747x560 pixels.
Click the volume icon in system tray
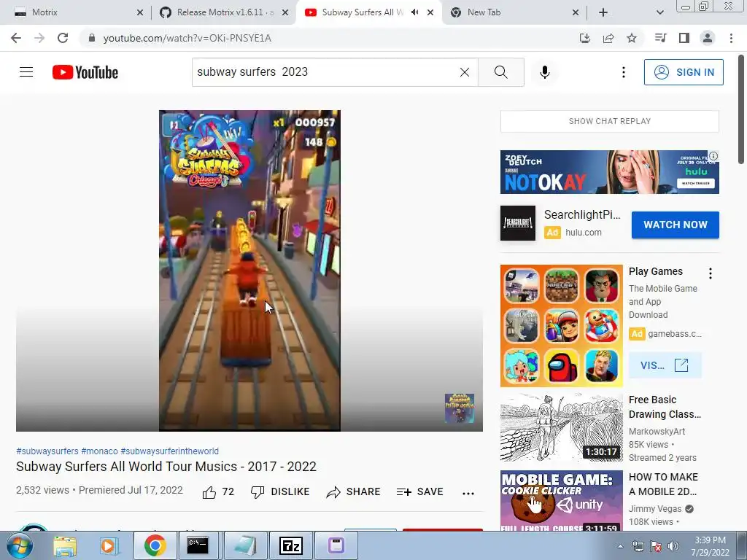673,546
